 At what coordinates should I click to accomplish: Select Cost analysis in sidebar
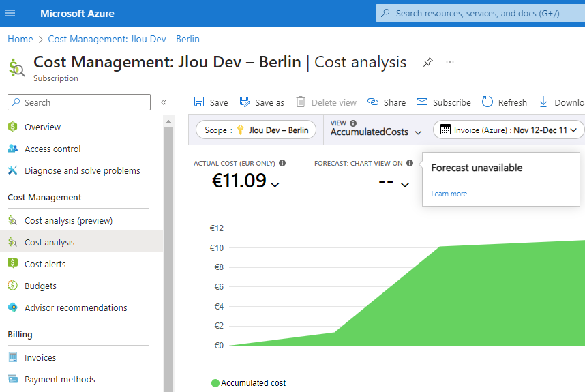81,242
